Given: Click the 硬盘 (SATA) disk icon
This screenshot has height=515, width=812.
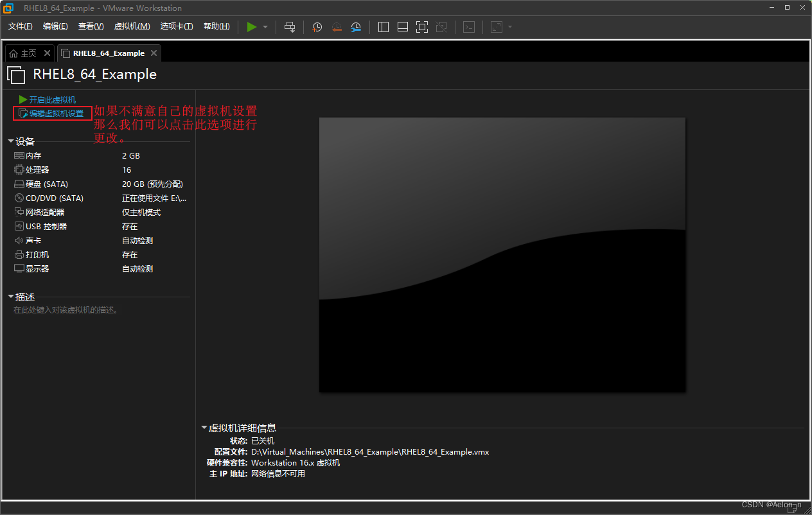Looking at the screenshot, I should pos(19,184).
